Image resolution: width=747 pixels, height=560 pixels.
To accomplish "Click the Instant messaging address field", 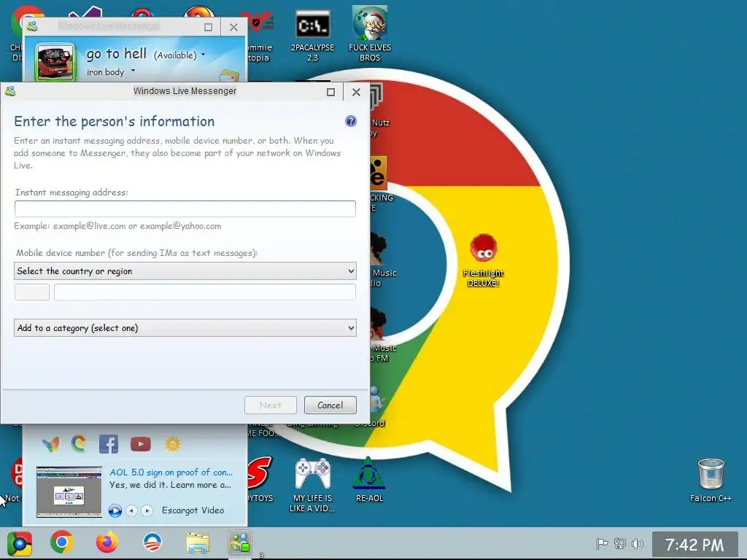I will (185, 209).
